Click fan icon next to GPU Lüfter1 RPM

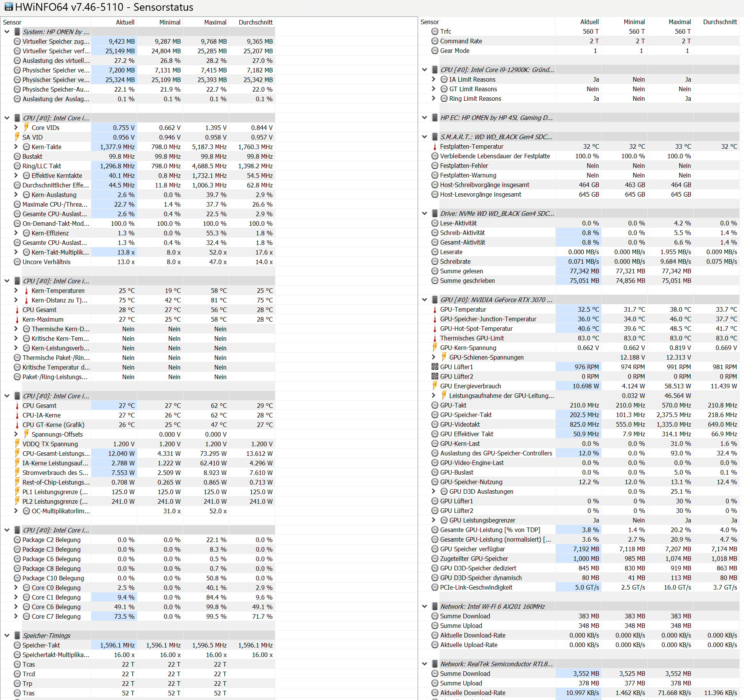[x=435, y=367]
